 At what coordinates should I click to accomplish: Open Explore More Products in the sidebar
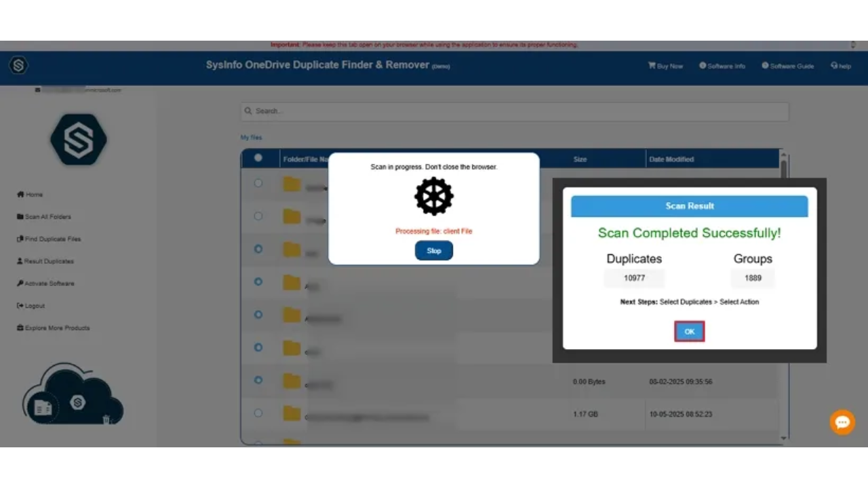(x=53, y=328)
